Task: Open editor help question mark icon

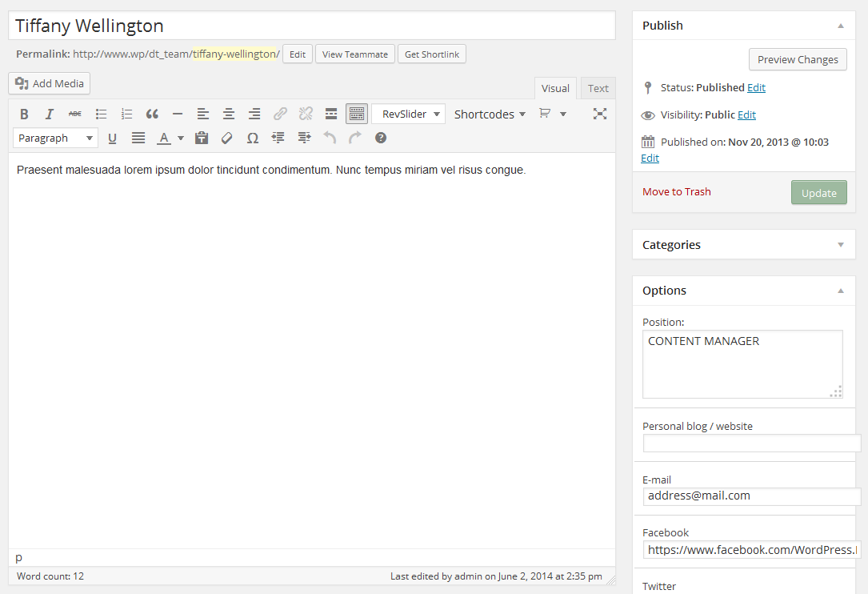Action: click(x=381, y=138)
